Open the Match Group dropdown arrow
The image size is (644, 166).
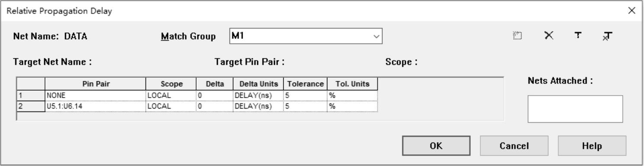click(376, 37)
